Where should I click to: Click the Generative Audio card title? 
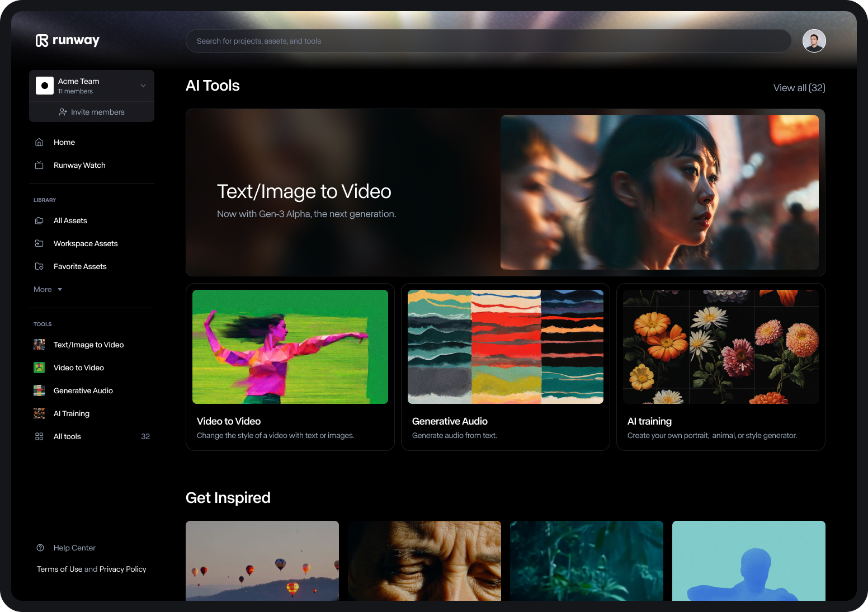(x=450, y=421)
